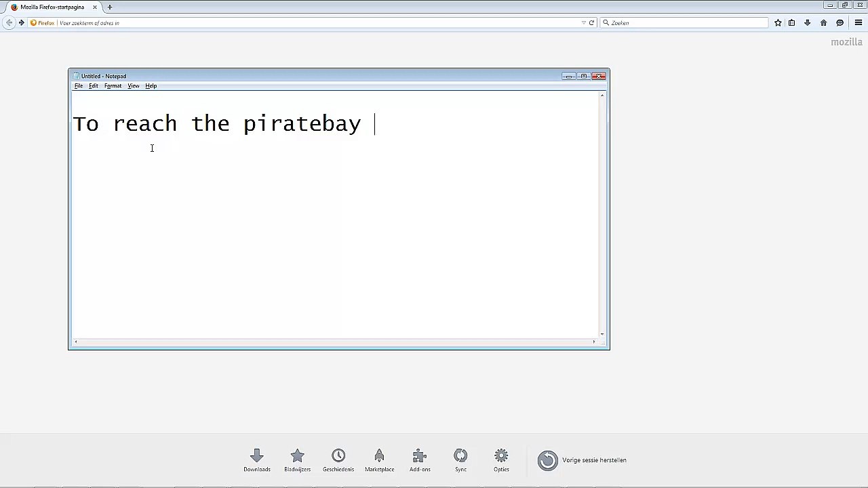Open the Edit menu in Notepad
Image resolution: width=868 pixels, height=488 pixels.
94,86
